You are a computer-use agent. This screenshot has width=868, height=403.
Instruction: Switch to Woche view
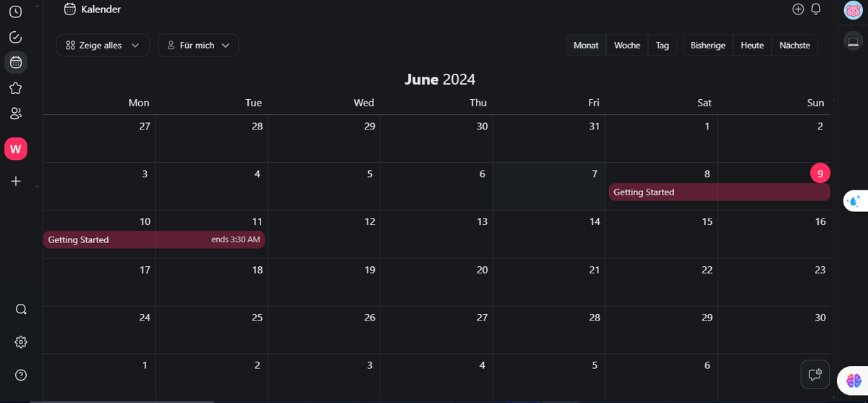click(627, 45)
